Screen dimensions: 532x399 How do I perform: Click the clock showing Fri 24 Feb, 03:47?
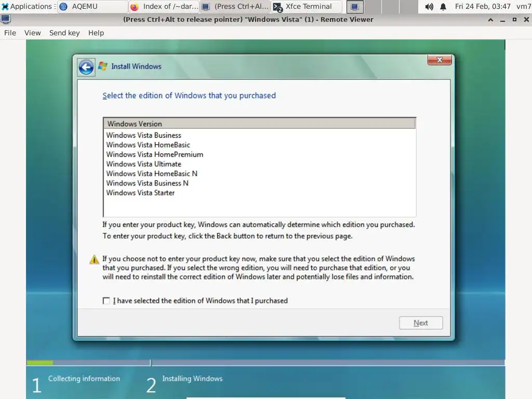483,6
